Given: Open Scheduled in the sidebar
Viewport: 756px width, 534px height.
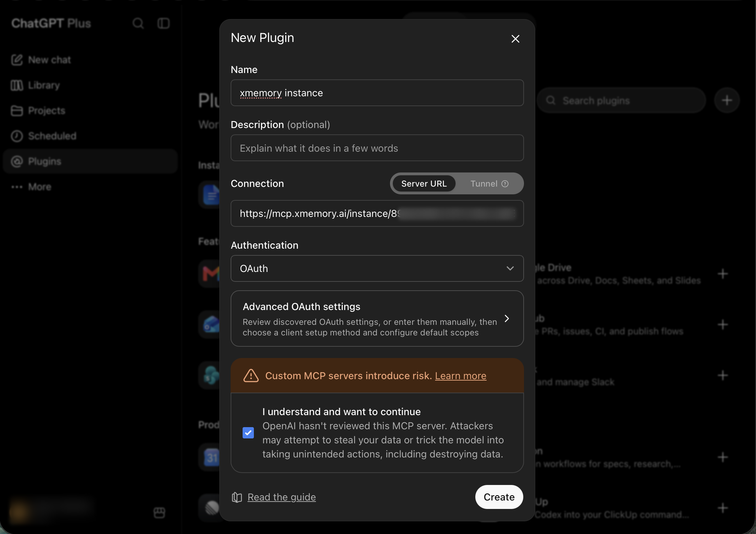Looking at the screenshot, I should (90, 136).
